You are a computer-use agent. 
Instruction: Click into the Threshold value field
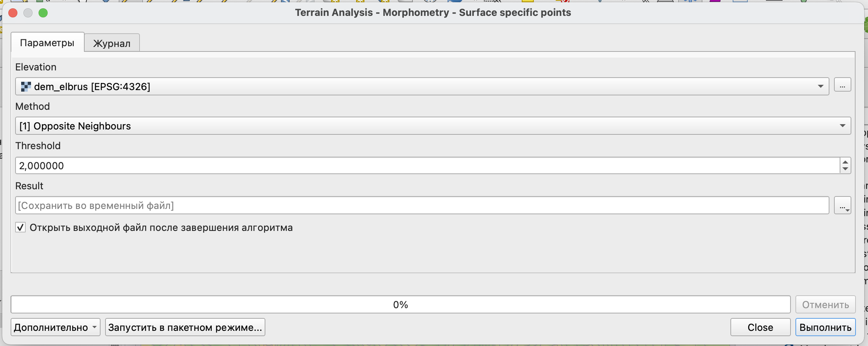tap(427, 165)
